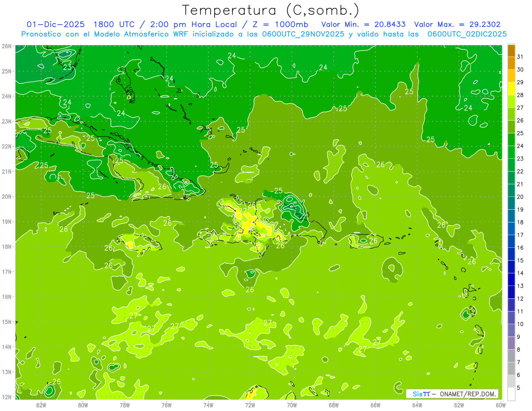Pick the white color bar segment below the 5 label

(511, 394)
